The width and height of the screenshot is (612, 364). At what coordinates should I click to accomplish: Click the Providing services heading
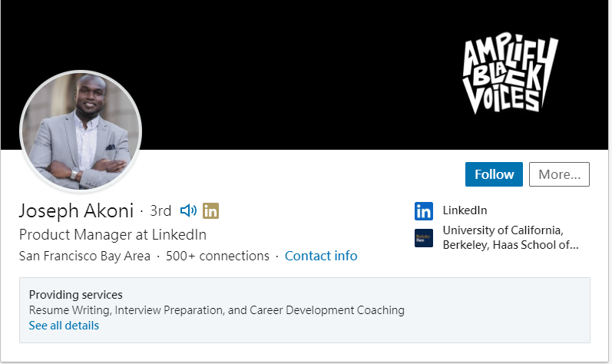point(76,295)
